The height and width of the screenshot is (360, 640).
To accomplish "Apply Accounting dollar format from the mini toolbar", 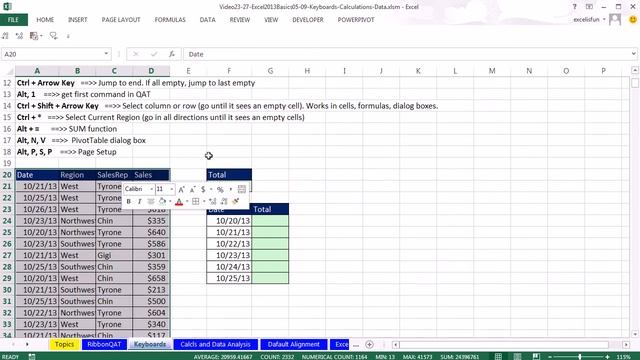I will (x=203, y=189).
